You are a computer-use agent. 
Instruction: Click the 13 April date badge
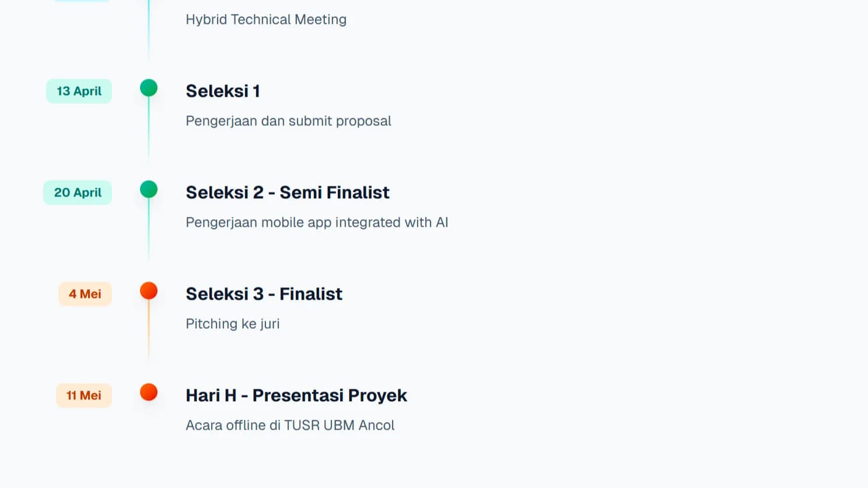tap(79, 92)
